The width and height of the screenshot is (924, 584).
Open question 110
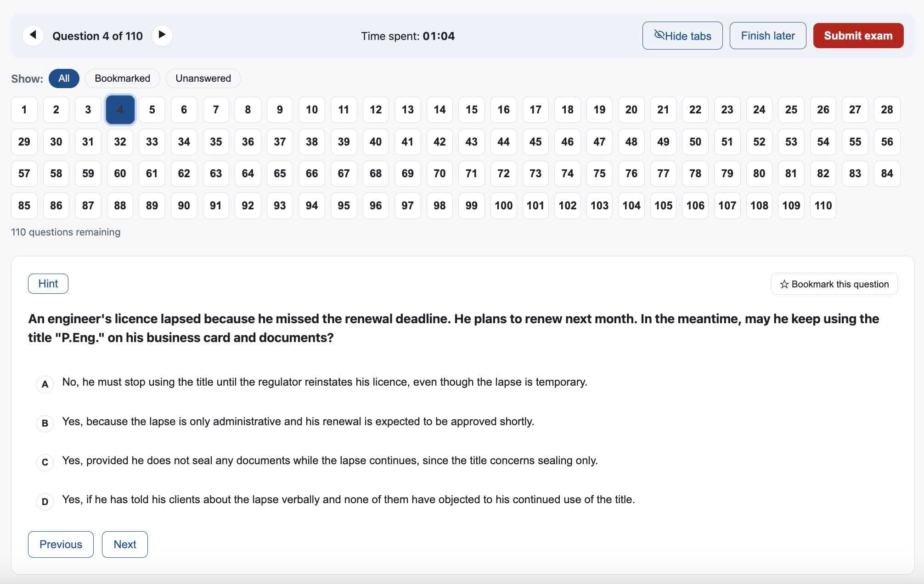point(823,206)
